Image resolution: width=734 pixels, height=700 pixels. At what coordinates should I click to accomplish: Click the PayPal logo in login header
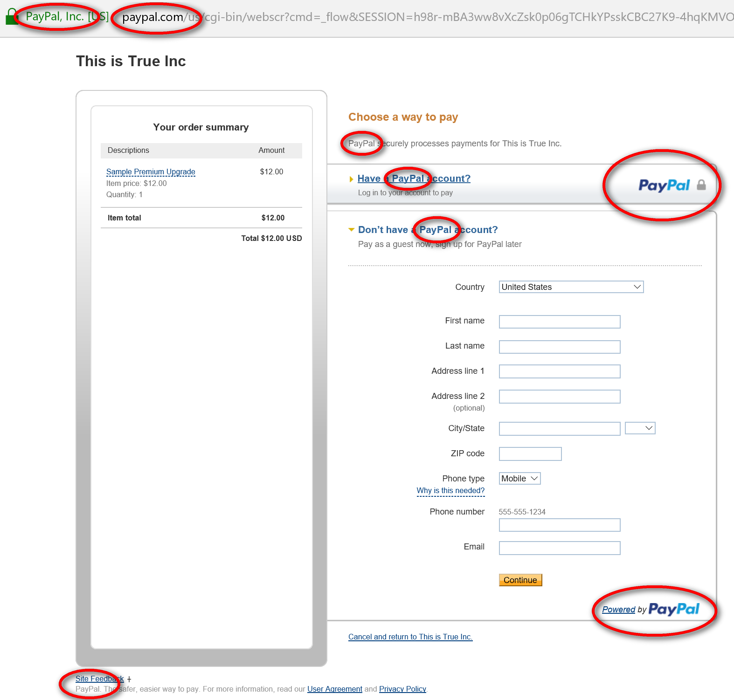pyautogui.click(x=664, y=185)
